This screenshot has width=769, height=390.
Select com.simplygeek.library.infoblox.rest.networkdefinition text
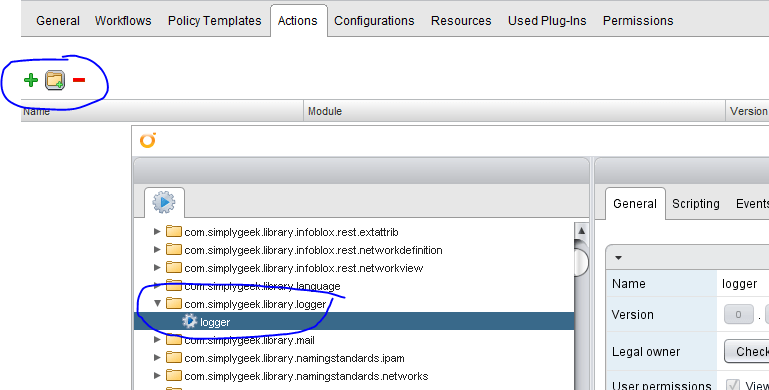coord(313,250)
